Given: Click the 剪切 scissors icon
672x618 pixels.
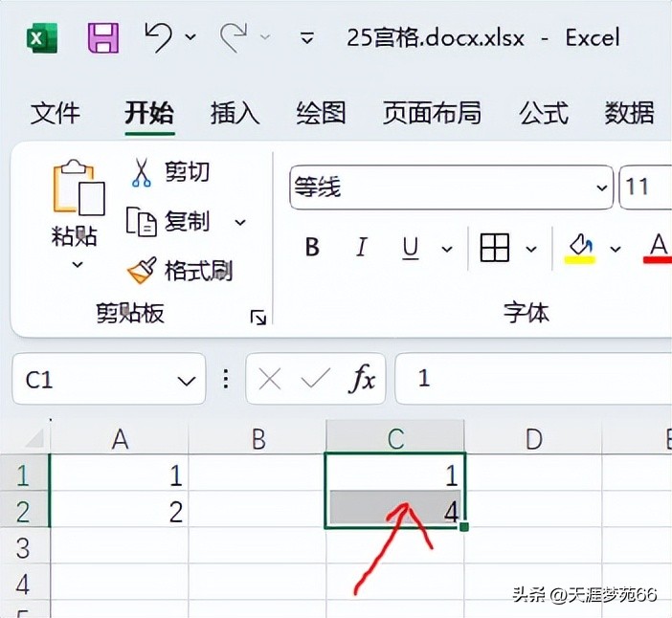Looking at the screenshot, I should click(x=142, y=172).
